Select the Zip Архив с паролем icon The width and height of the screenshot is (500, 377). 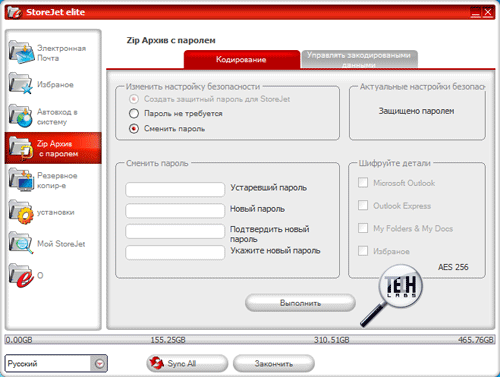tap(21, 148)
